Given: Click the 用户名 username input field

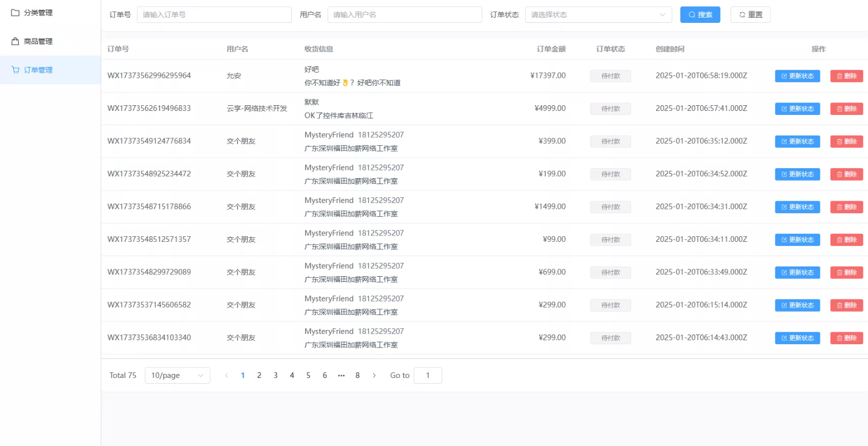Looking at the screenshot, I should [x=405, y=14].
